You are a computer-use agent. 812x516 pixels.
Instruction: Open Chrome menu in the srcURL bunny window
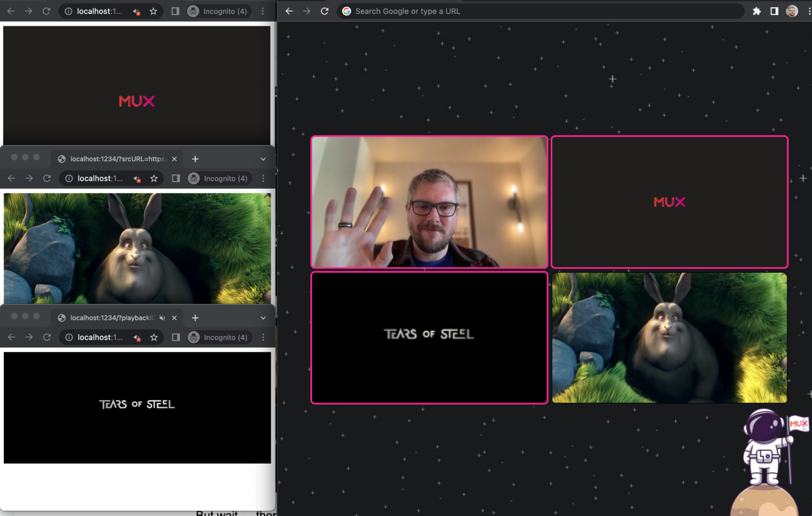pos(263,178)
